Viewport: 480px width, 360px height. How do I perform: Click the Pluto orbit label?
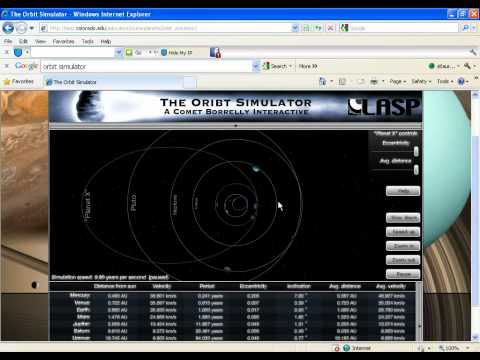point(133,203)
